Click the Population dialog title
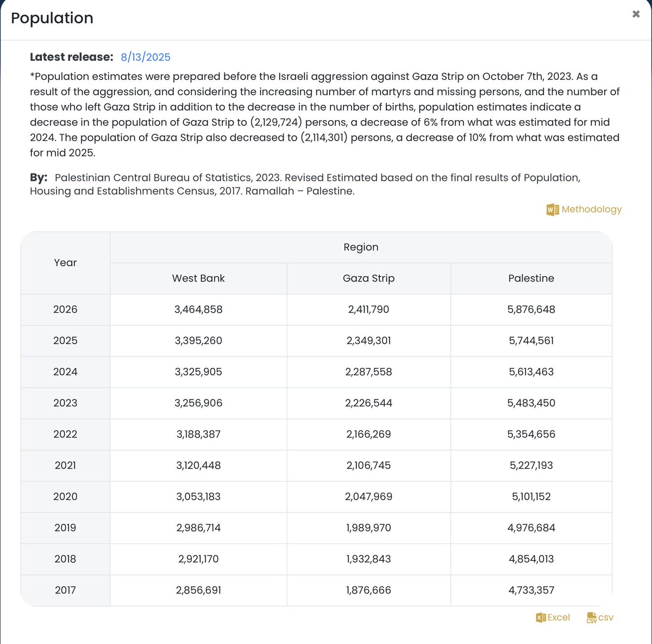 pyautogui.click(x=52, y=18)
